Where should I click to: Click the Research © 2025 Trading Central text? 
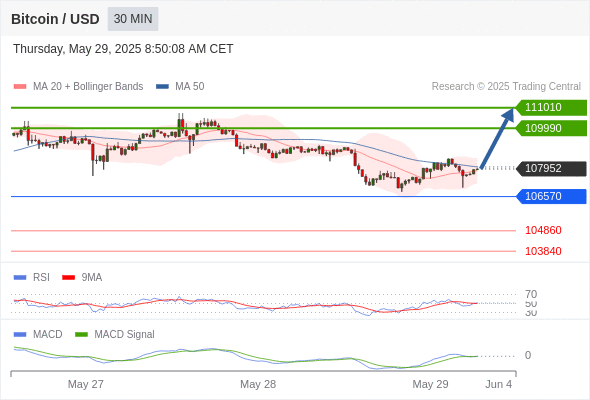coord(506,87)
